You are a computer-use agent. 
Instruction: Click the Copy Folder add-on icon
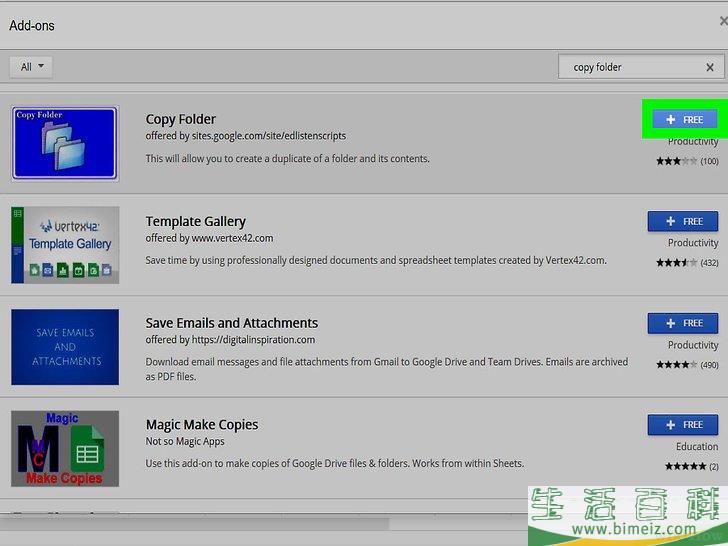point(65,143)
